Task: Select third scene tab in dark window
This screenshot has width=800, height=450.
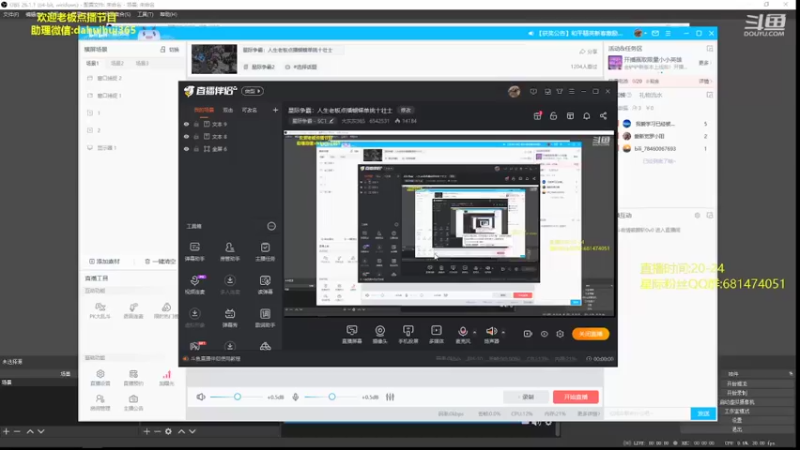Action: pos(249,110)
